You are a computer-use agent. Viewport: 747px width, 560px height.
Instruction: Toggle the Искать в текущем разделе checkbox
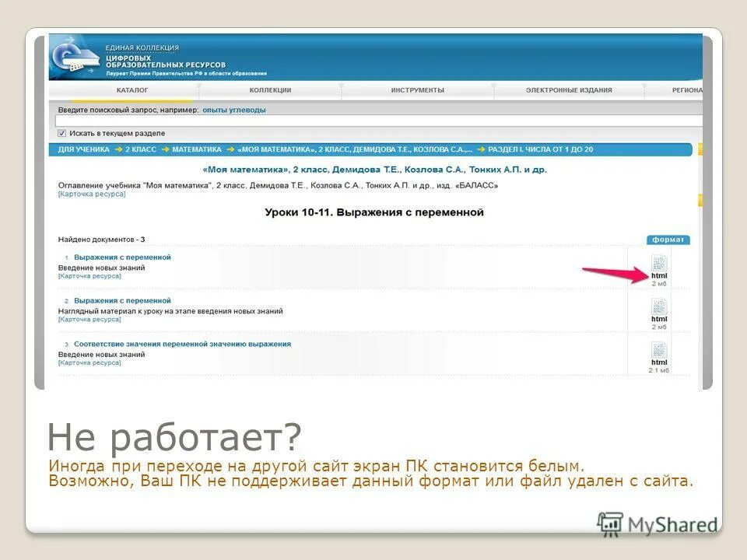coord(61,133)
